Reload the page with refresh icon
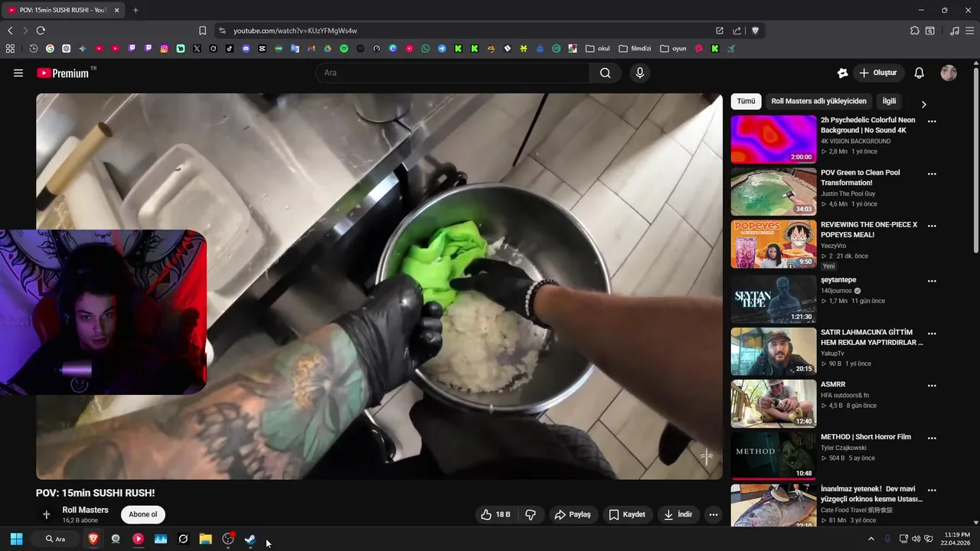Screen dimensions: 980x551 (x=41, y=31)
